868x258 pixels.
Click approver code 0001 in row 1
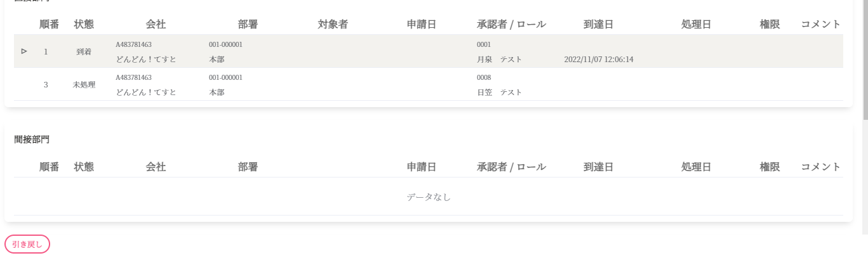tap(484, 44)
